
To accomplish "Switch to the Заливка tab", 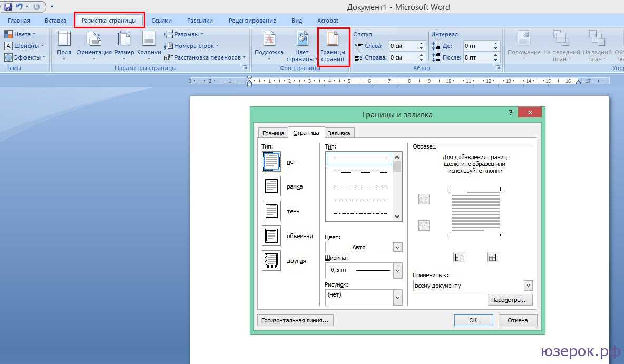I will [339, 133].
